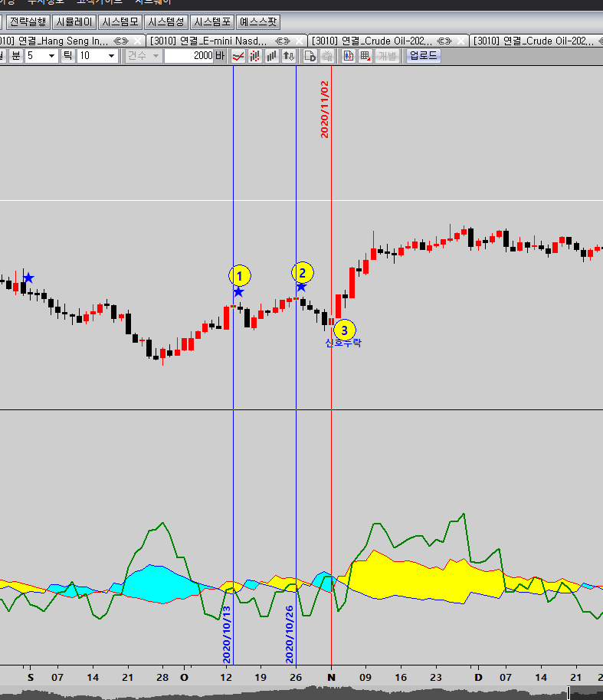603x700 pixels.
Task: Click the grid table icon
Action: pyautogui.click(x=365, y=56)
